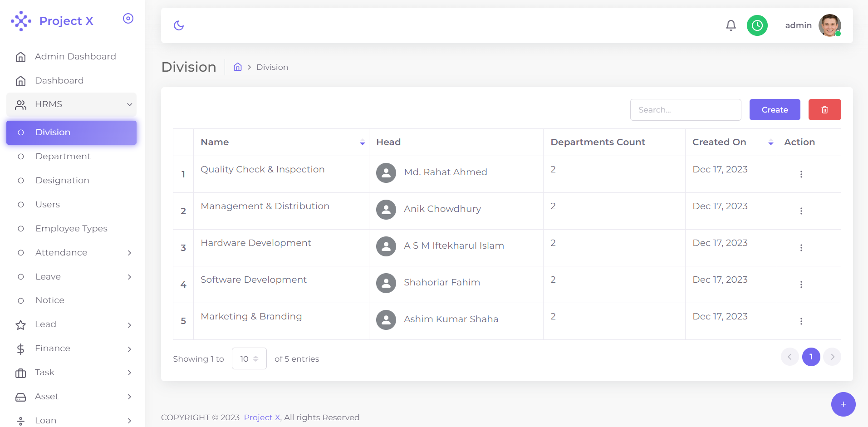Open action menu for Marketing & Branding
Screen dimensions: 868x427
point(801,321)
